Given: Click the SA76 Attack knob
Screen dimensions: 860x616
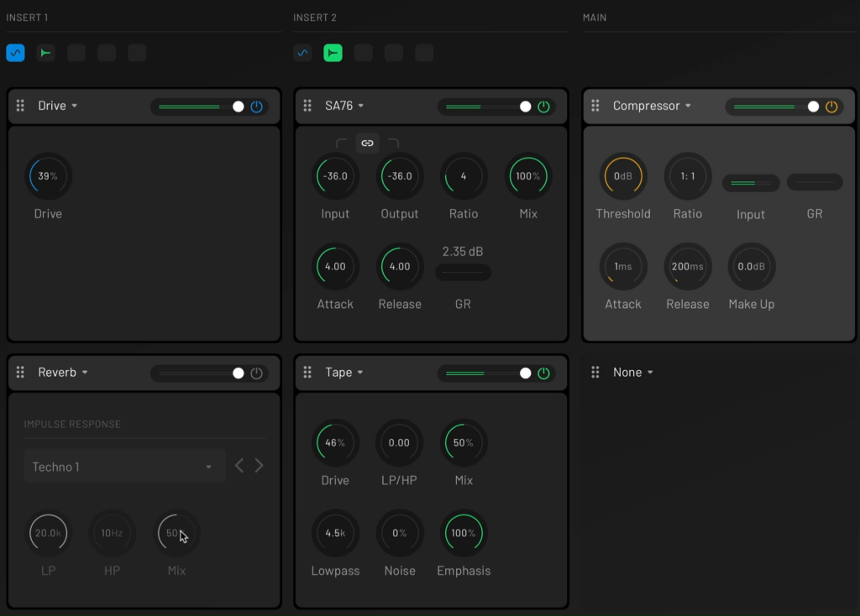Looking at the screenshot, I should pos(335,266).
